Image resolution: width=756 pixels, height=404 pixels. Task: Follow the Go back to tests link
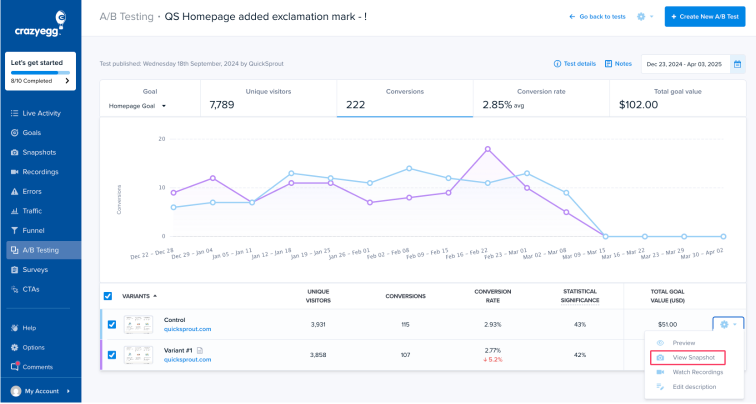click(x=597, y=16)
